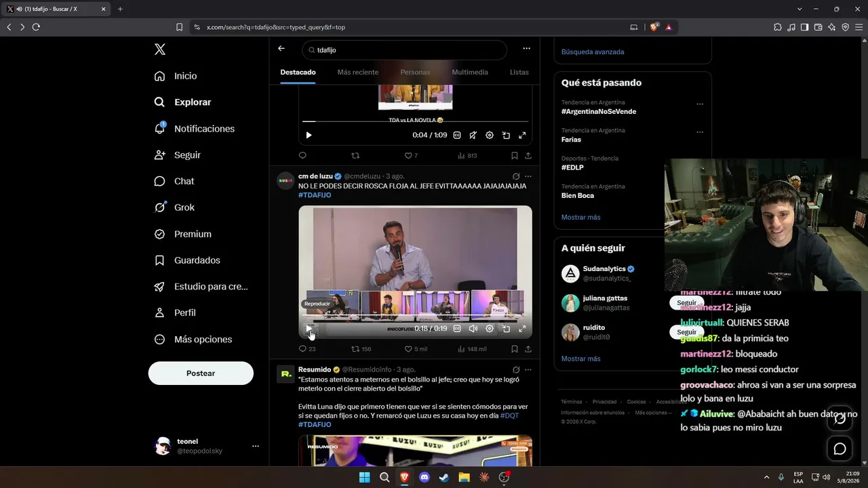Image resolution: width=868 pixels, height=488 pixels.
Task: Open fullscreen on the 1:09 video
Action: click(522, 136)
